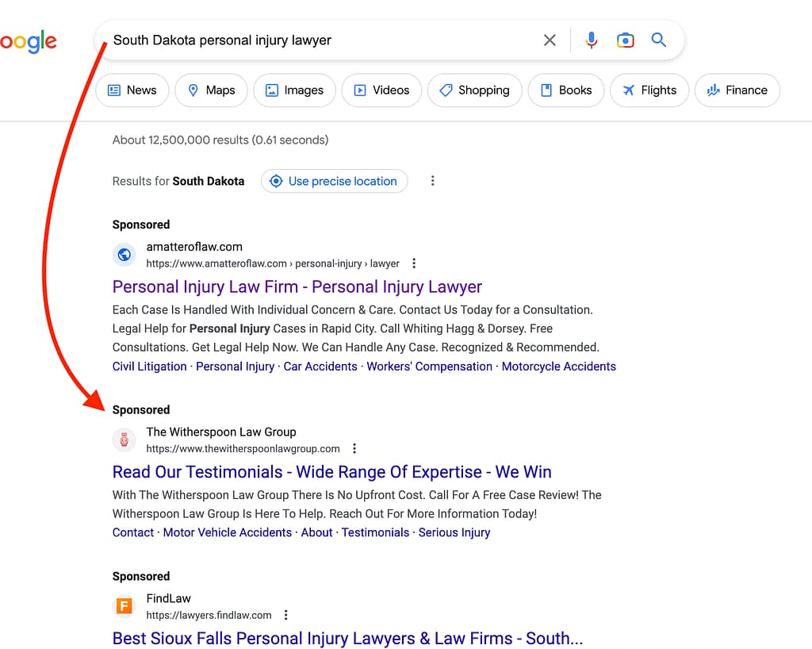Start voice search with microphone icon
The height and width of the screenshot is (649, 812).
(x=591, y=40)
